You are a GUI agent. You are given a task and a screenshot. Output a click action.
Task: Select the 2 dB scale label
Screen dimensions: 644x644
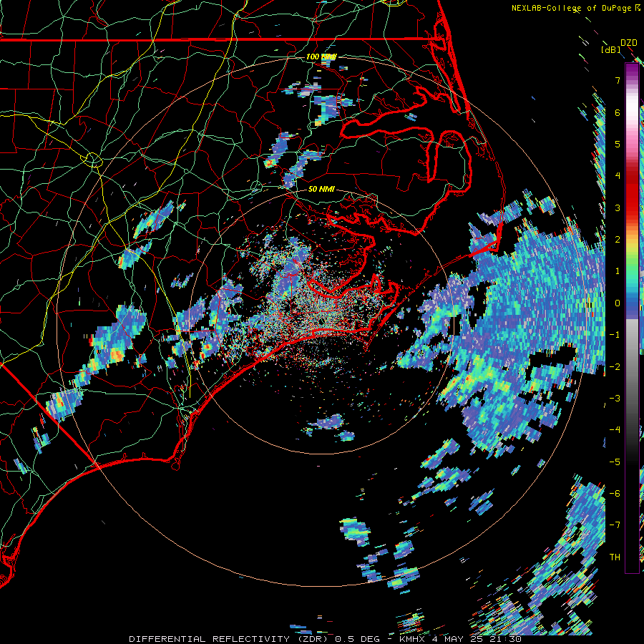point(618,240)
